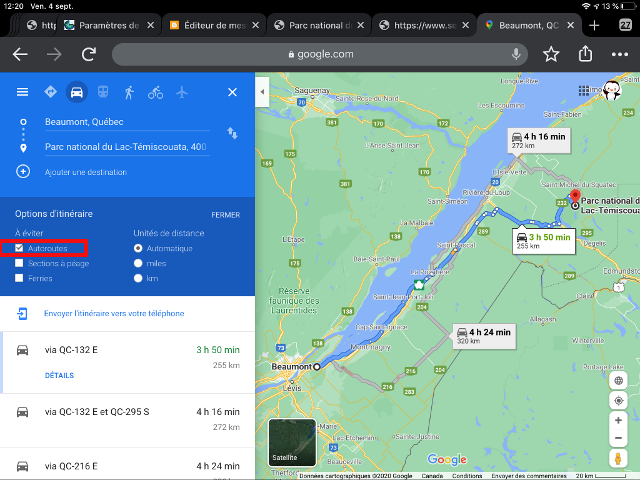Select Automatique distance units
Viewport: 640px width, 480px height.
point(138,248)
